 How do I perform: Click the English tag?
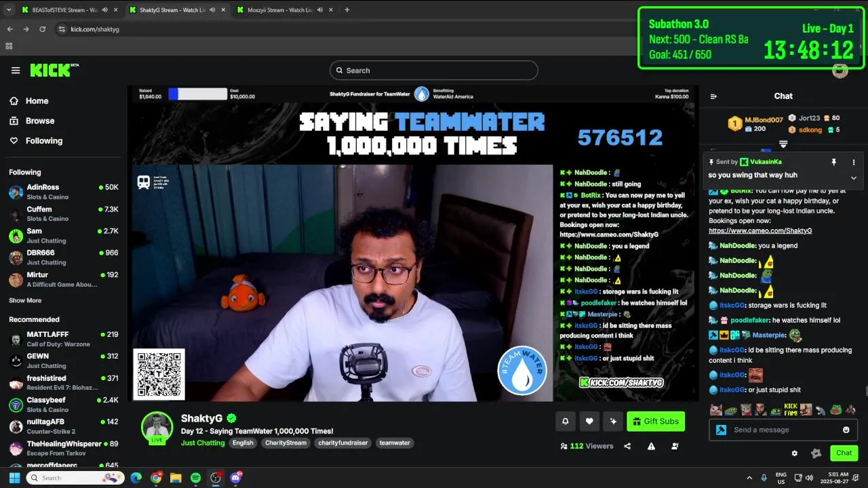(243, 443)
